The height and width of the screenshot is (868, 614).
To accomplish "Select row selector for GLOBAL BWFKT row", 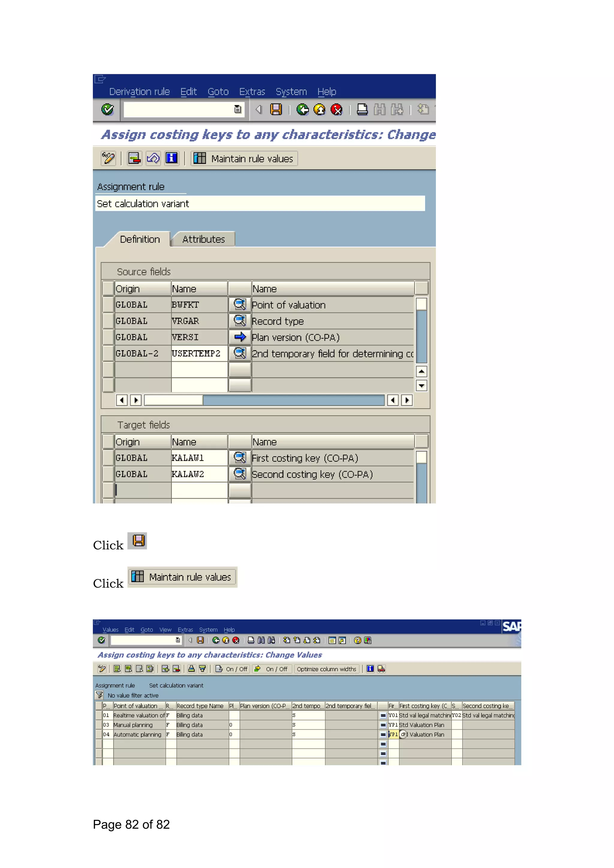I will click(x=109, y=305).
